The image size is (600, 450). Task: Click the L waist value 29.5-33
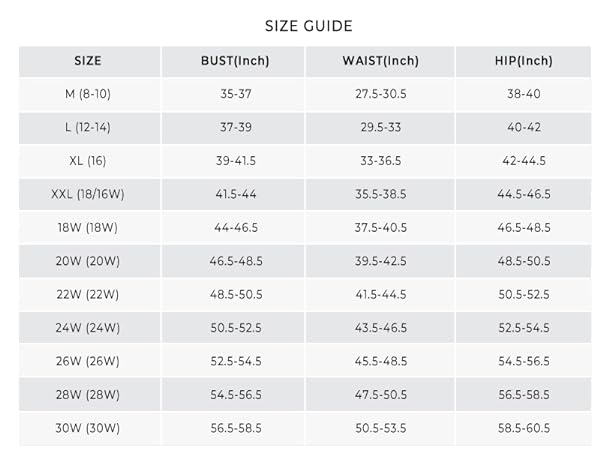click(x=381, y=127)
